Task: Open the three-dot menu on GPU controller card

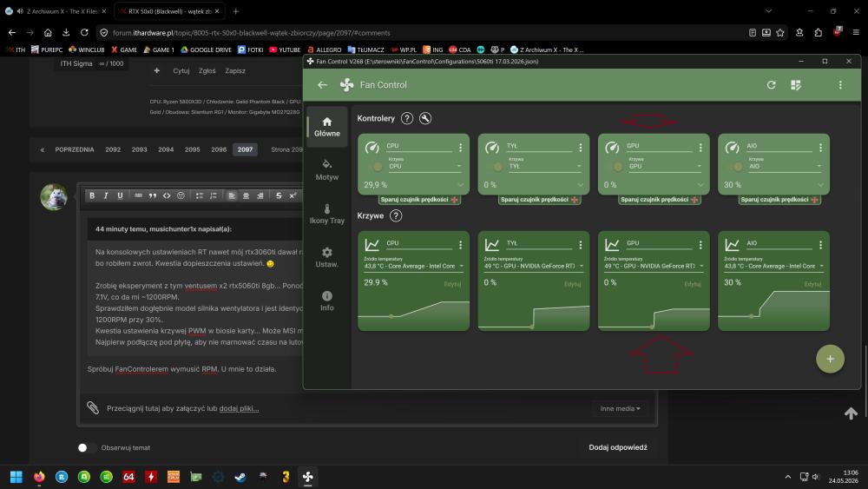Action: click(700, 148)
